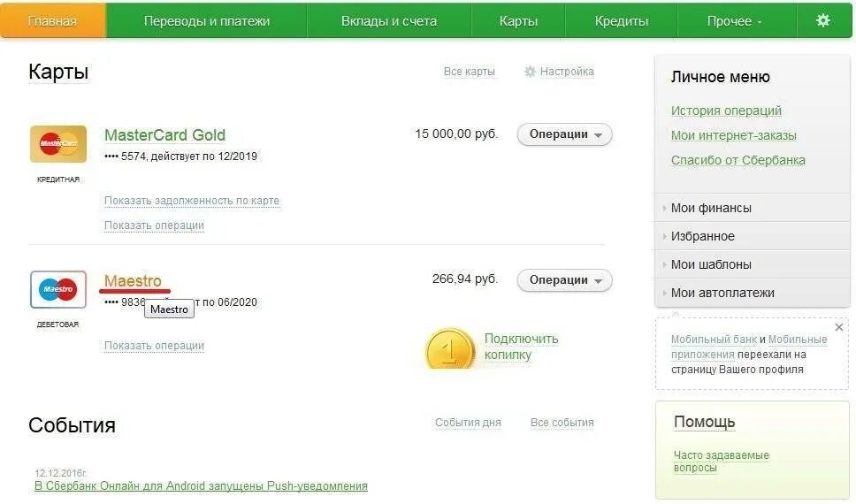Switch to the Карты tab

518,20
